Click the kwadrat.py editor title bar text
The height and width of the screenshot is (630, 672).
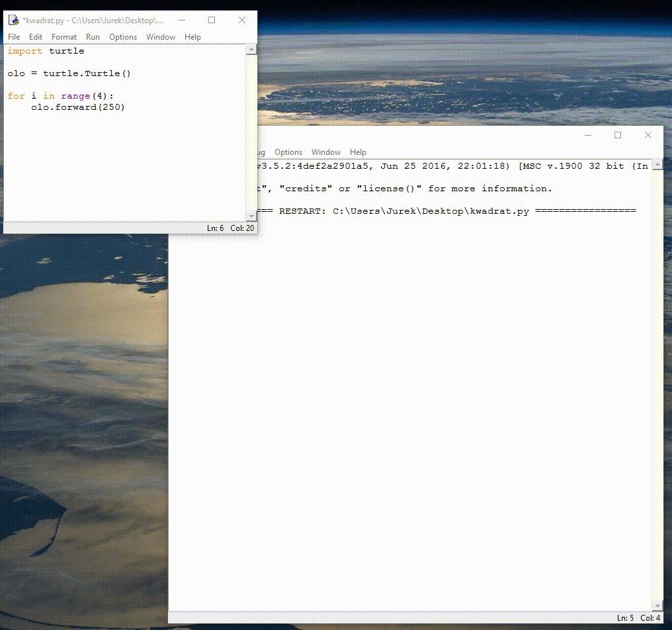pyautogui.click(x=93, y=20)
